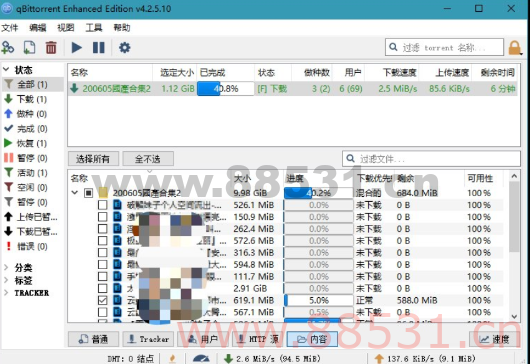530x364 pixels.
Task: Check the box for the 150.9 MiB file
Action: (x=102, y=217)
